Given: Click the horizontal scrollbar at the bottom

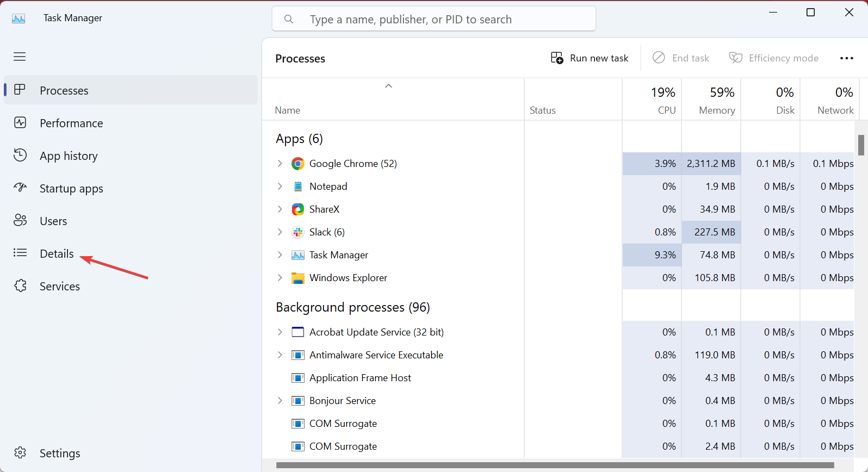Looking at the screenshot, I should [555, 465].
